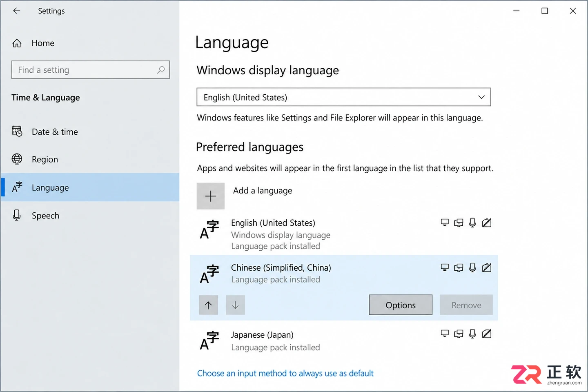Screen dimensions: 588x392
Task: Click the Region globe icon
Action: (17, 159)
